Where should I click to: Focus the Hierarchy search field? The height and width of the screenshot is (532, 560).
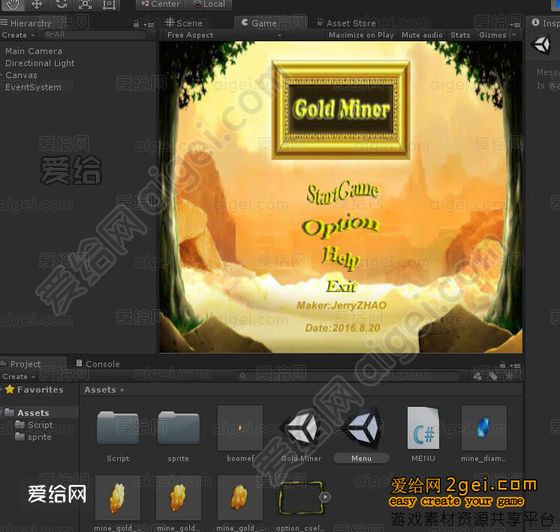coord(95,35)
